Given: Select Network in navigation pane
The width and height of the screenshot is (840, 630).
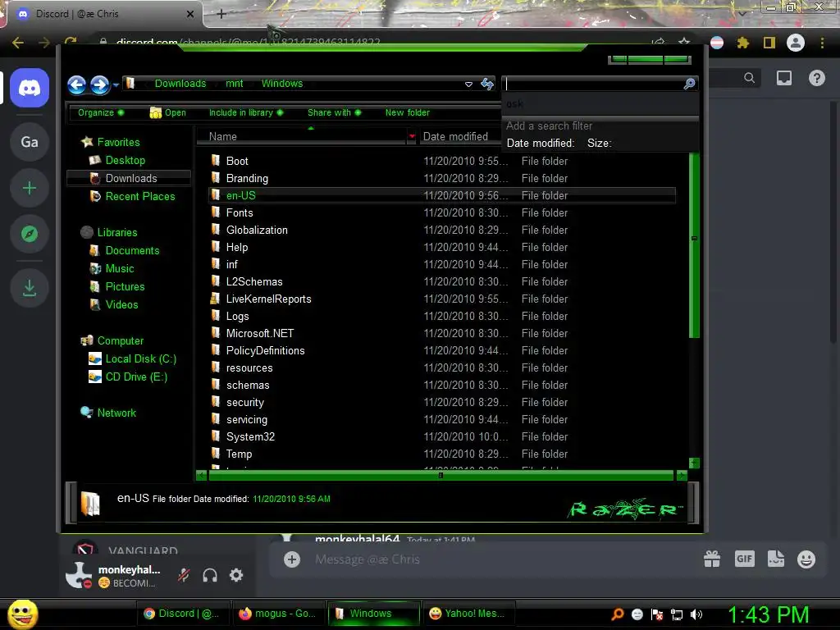Looking at the screenshot, I should (116, 413).
